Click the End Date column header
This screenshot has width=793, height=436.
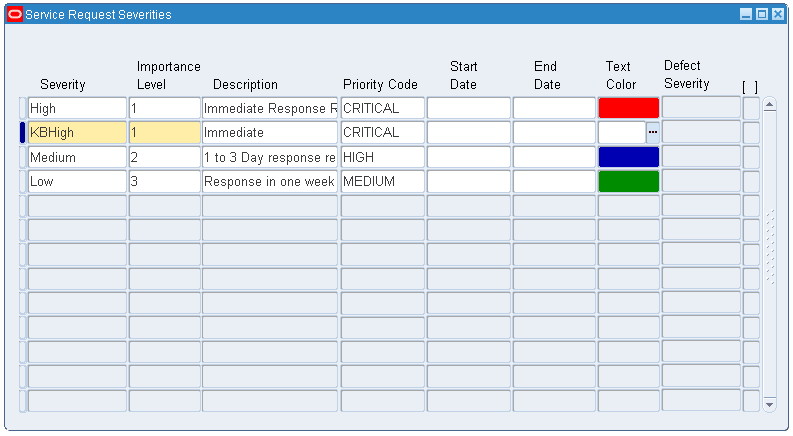point(547,75)
